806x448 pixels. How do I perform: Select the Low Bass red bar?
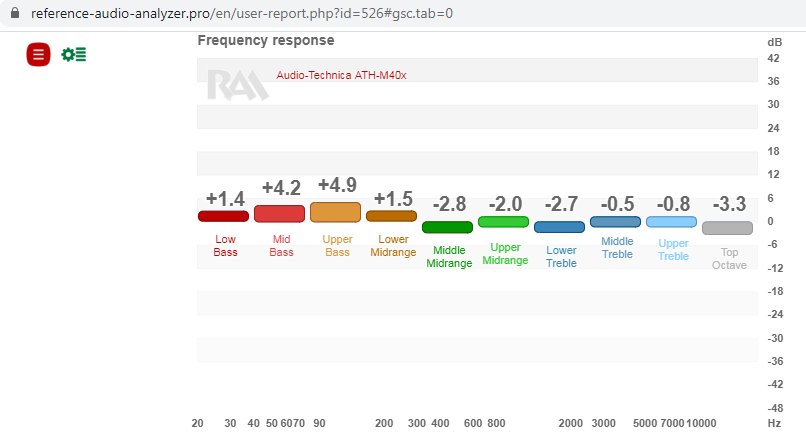pos(224,216)
